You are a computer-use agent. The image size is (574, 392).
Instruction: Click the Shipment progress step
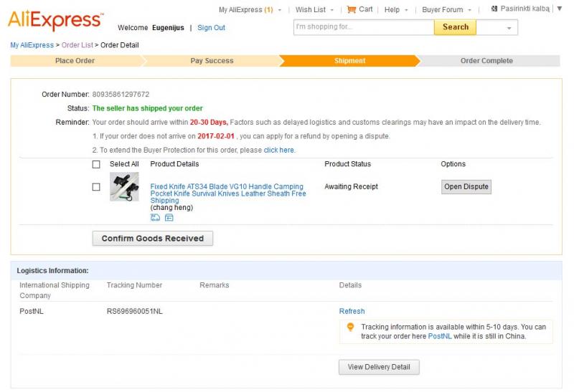349,61
